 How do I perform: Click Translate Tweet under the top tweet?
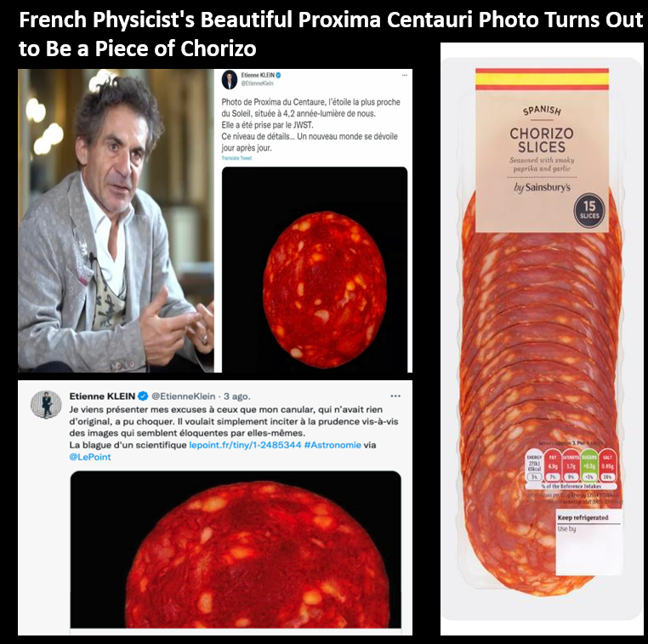tap(236, 158)
